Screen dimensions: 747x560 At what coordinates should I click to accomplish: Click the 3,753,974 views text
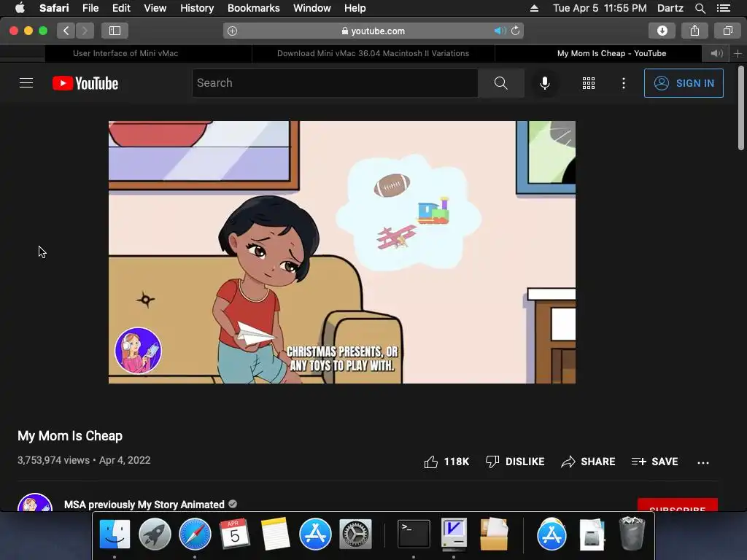click(53, 460)
